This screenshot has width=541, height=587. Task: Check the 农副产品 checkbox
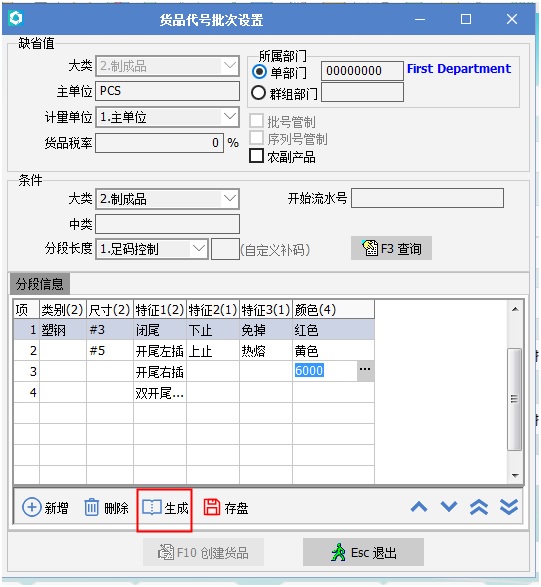click(256, 156)
